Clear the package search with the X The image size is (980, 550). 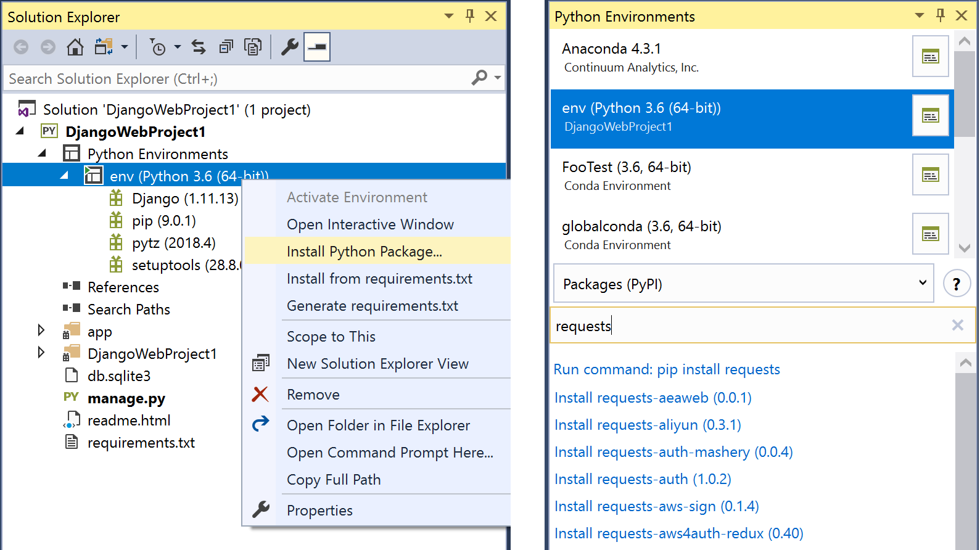[x=957, y=325]
